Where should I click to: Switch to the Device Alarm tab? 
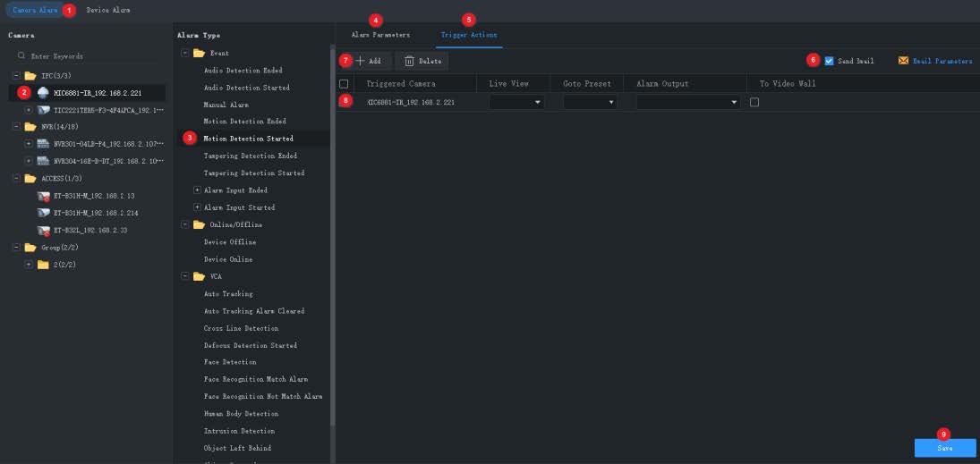(x=108, y=11)
